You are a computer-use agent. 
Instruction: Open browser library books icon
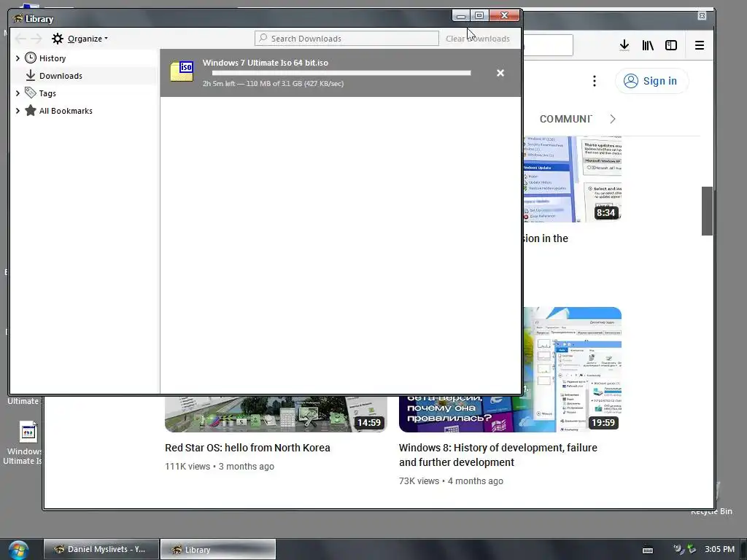click(648, 45)
